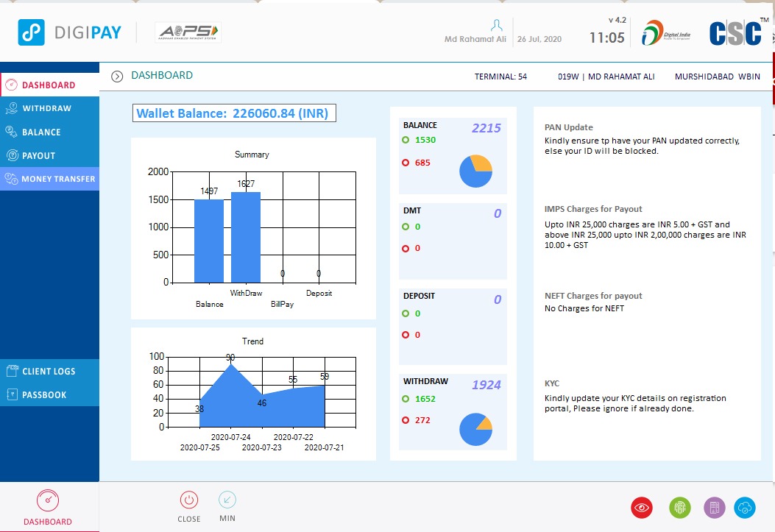This screenshot has height=532, width=775.
Task: Select Balance in the sidebar
Action: point(49,132)
